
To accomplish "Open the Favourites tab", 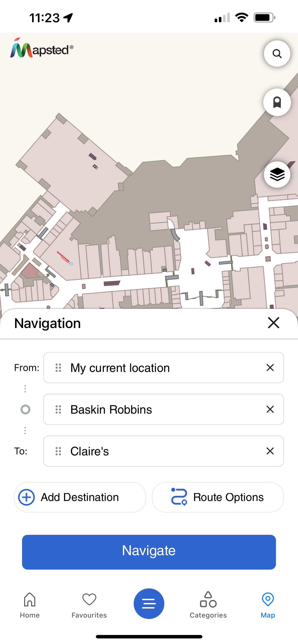I will 89,605.
